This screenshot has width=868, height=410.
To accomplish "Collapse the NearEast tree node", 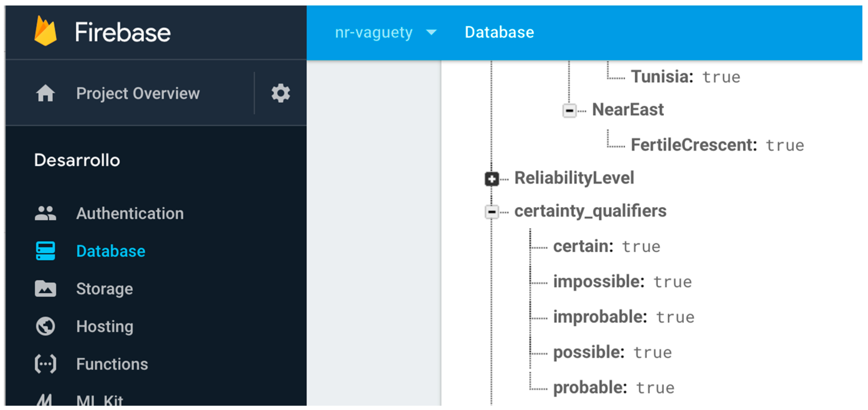I will 569,110.
